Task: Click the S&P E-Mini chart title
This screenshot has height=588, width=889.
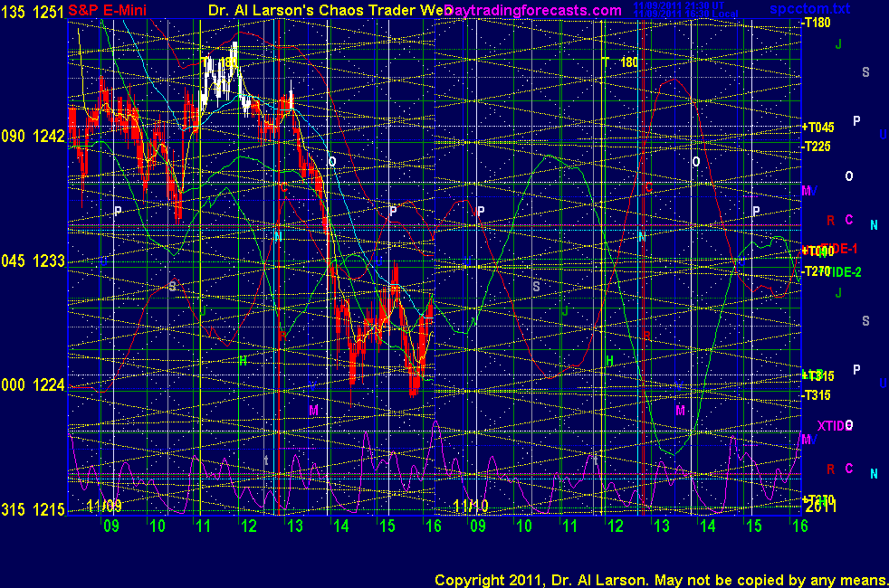Action: coord(107,10)
